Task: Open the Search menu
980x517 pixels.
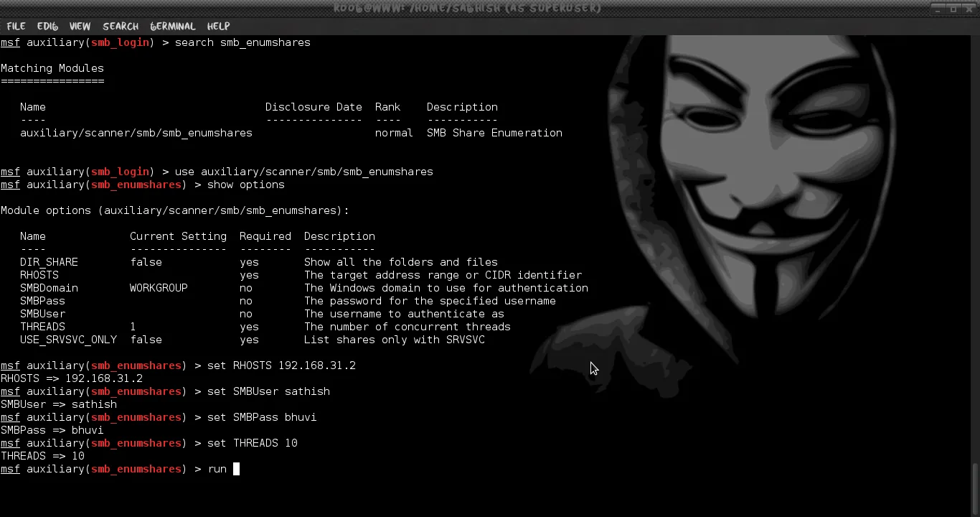Action: coord(121,26)
